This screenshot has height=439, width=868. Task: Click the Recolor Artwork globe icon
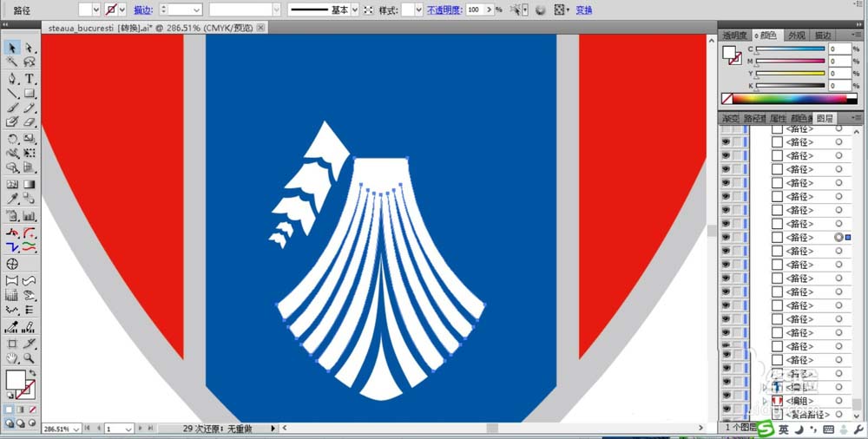point(541,10)
